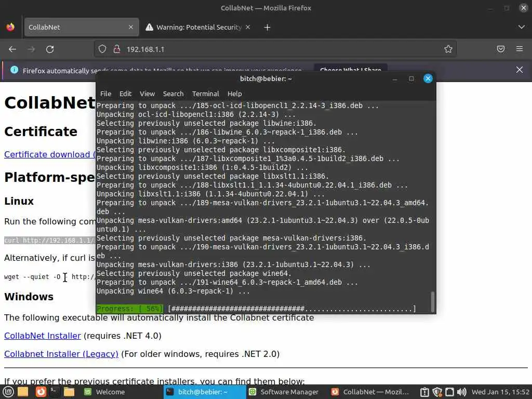Open Firefox hamburger application menu
The image size is (532, 399).
(x=520, y=49)
